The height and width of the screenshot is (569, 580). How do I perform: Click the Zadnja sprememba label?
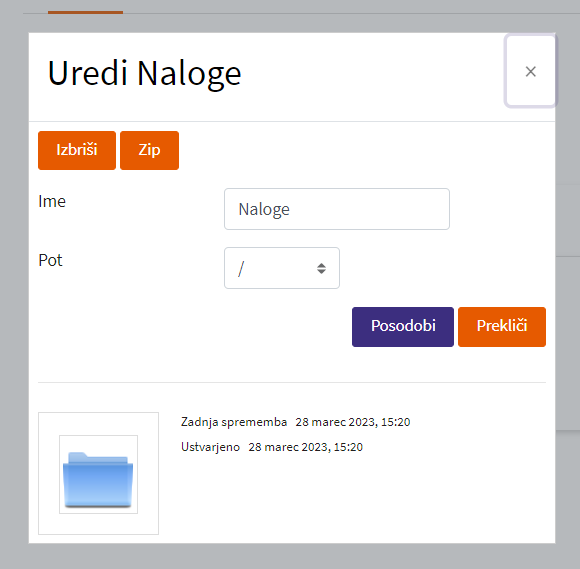234,422
